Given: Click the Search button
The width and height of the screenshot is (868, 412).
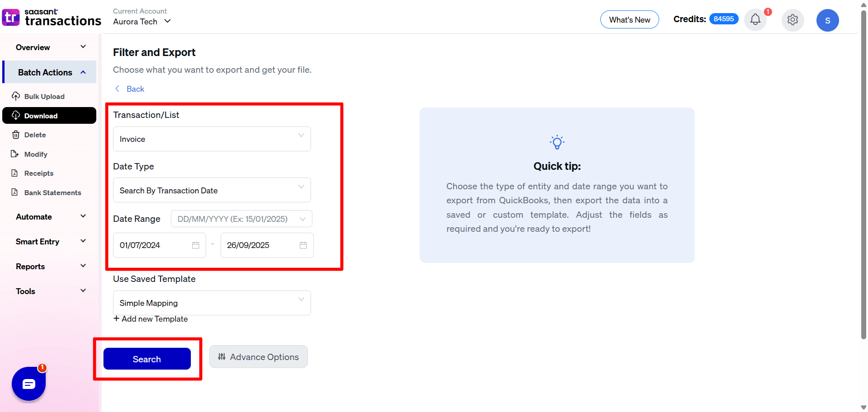Looking at the screenshot, I should [147, 359].
